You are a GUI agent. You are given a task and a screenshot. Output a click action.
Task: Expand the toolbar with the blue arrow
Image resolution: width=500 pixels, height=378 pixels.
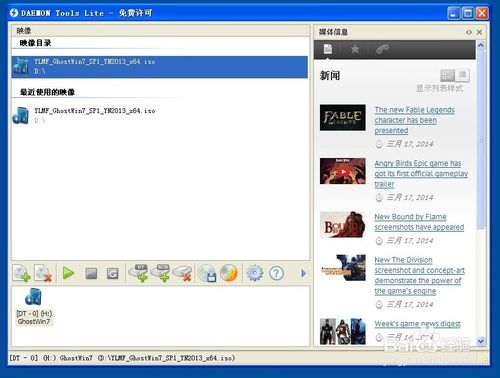click(303, 273)
